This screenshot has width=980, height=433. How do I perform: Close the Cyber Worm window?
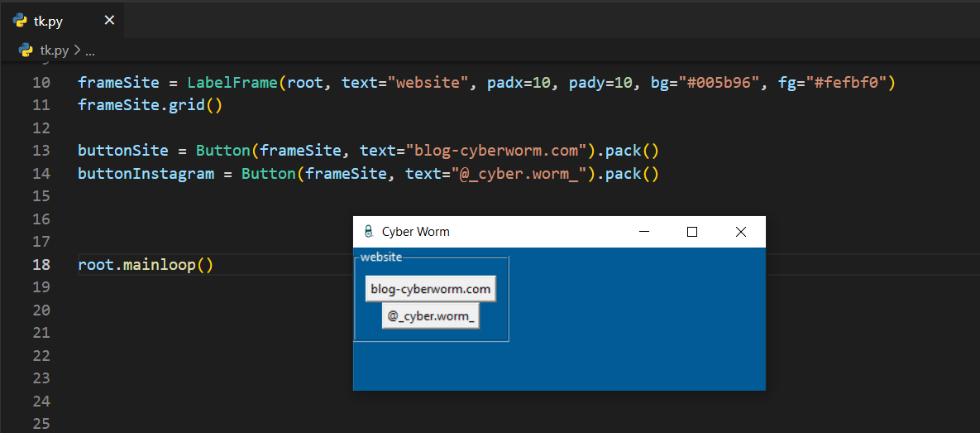pos(741,232)
